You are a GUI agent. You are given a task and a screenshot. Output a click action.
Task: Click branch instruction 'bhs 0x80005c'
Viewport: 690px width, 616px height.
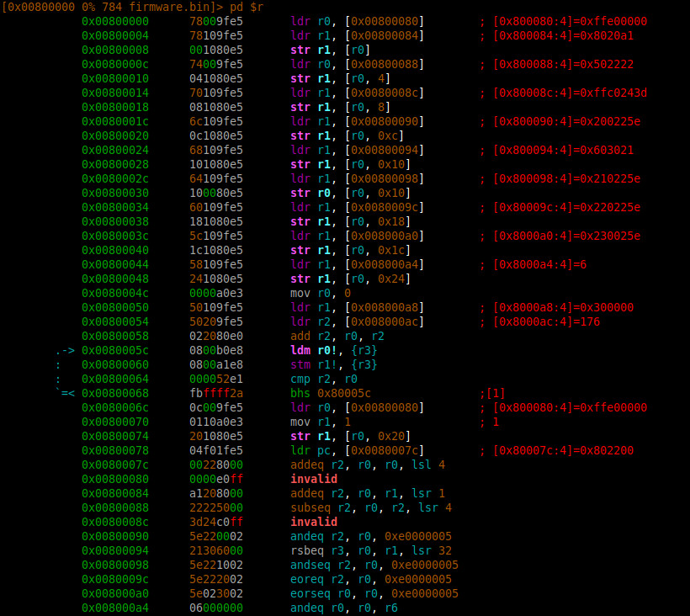[331, 393]
